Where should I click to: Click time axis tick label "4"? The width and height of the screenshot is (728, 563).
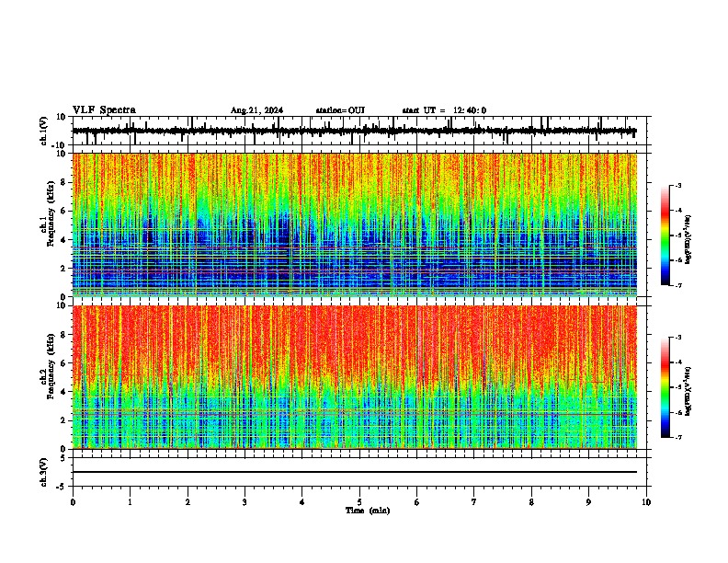point(302,501)
